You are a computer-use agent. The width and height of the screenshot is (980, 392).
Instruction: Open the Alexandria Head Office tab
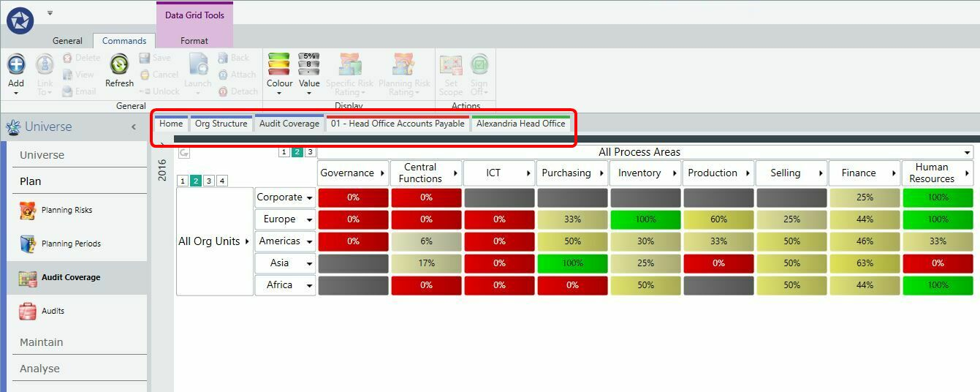(x=521, y=124)
